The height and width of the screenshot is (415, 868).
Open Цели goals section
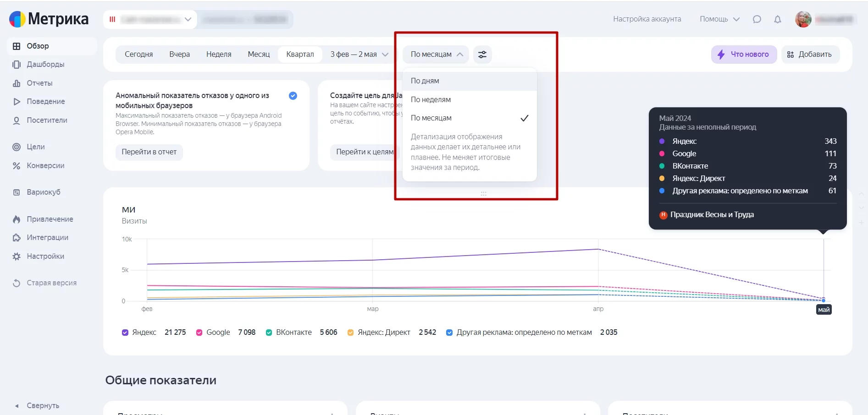(x=36, y=147)
